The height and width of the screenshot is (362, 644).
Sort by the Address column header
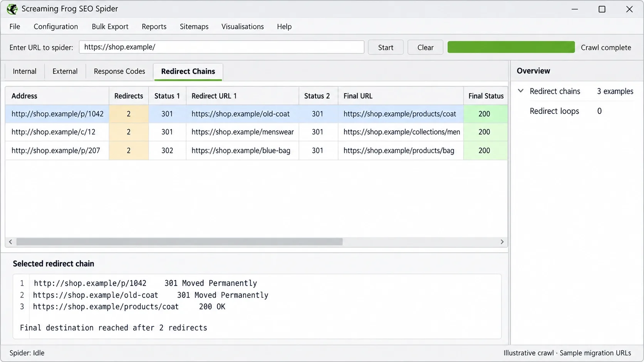pyautogui.click(x=57, y=96)
